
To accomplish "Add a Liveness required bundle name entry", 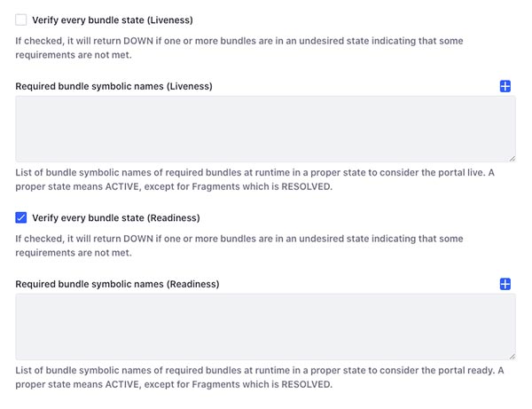I will pos(505,86).
